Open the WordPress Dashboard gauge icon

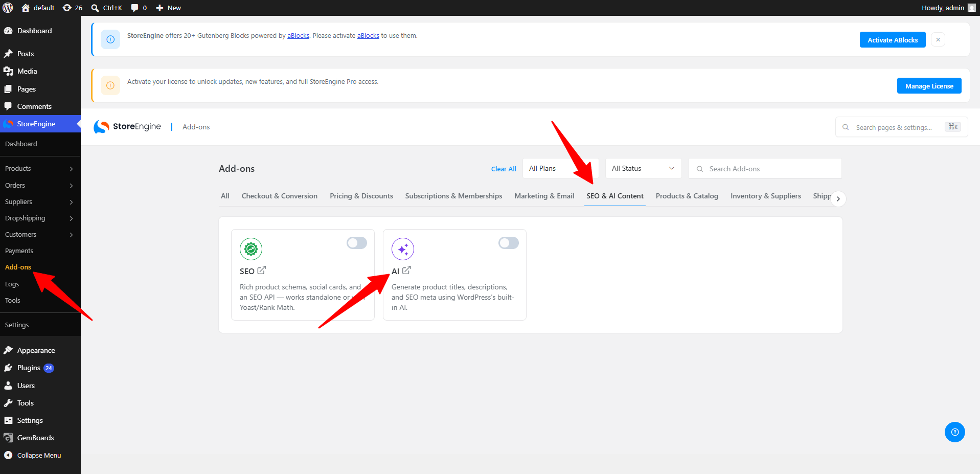pos(8,31)
